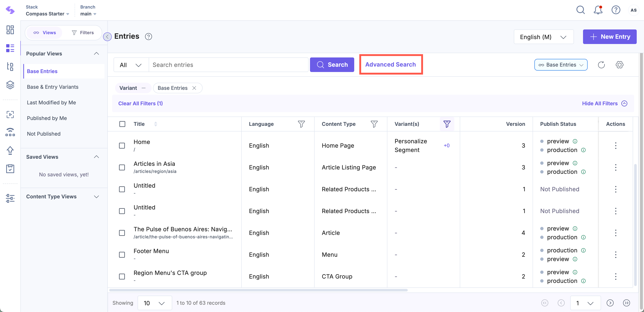Open the Content Models sidebar icon

(x=10, y=66)
